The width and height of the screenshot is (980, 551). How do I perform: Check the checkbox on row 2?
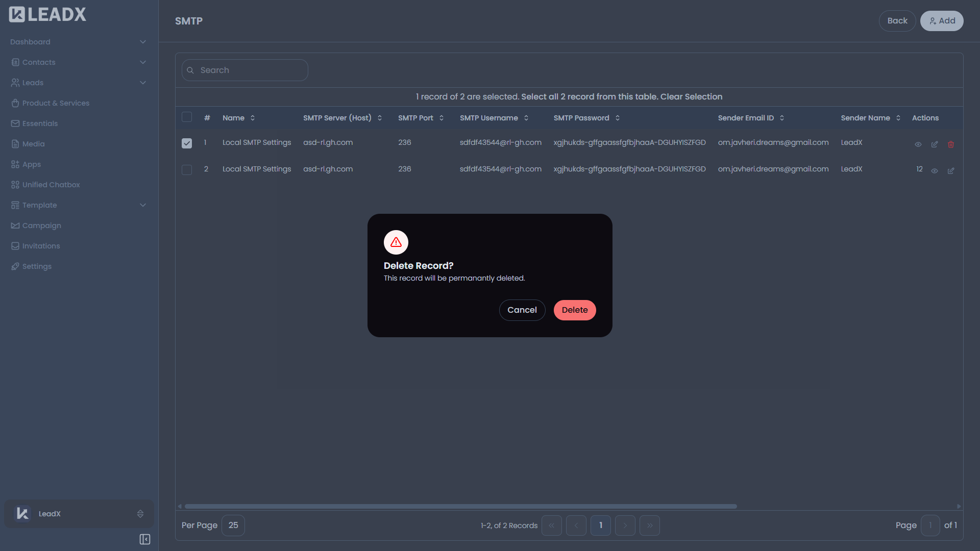click(187, 170)
